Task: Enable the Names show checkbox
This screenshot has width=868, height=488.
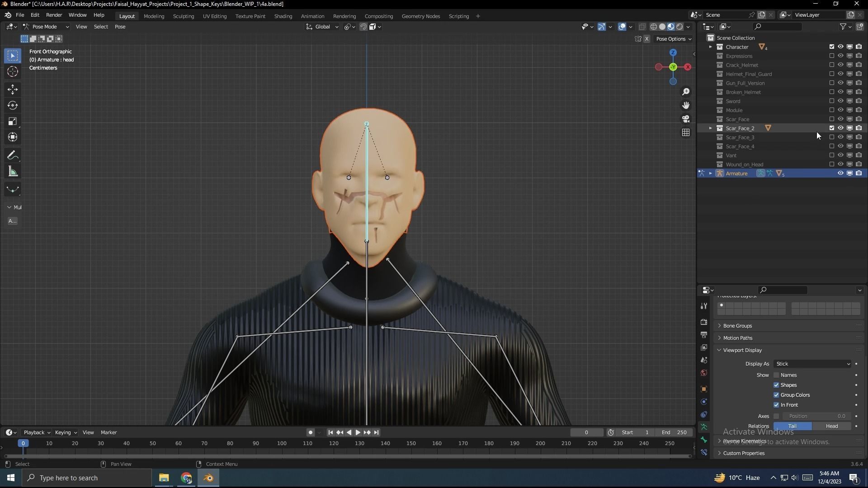Action: [x=776, y=375]
